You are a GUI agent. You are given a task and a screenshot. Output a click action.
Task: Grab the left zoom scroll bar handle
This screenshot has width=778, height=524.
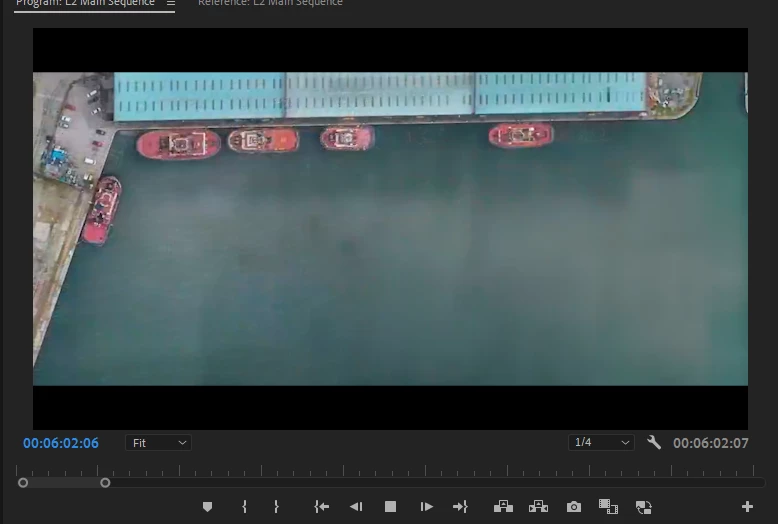coord(23,483)
